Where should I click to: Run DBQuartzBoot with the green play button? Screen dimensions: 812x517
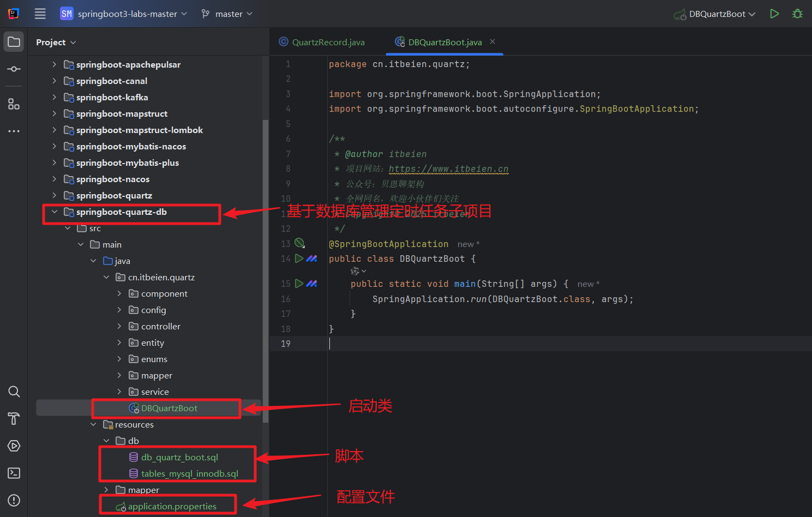[774, 14]
